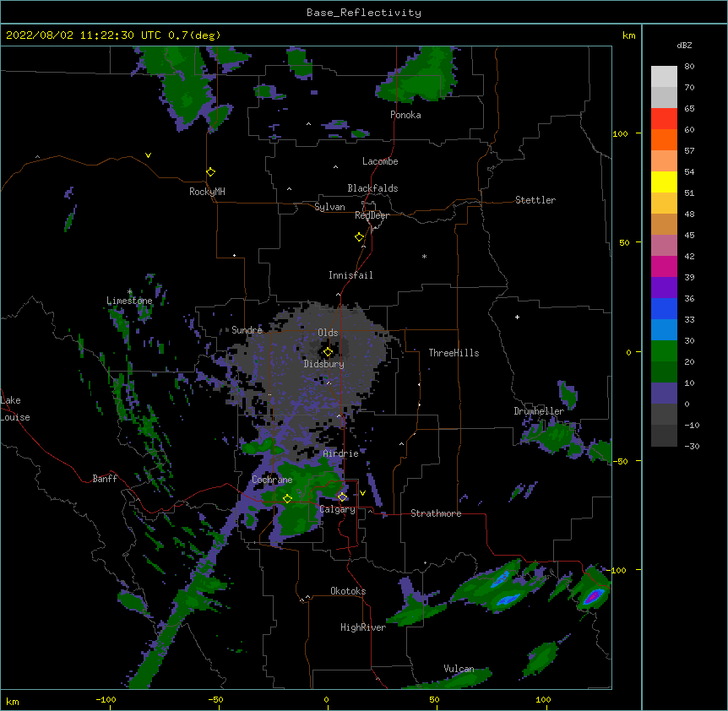Click the Lacombe town label
The image size is (728, 711).
380,161
